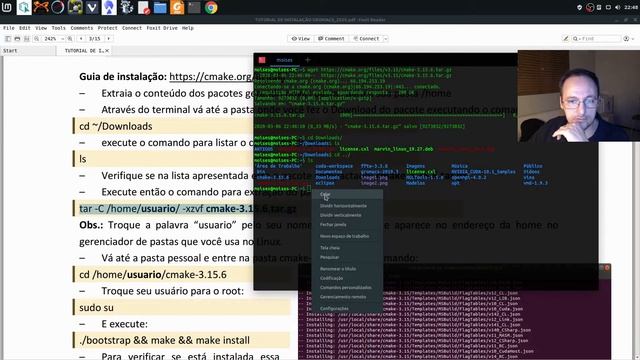Click the Connect toolbar button
The image size is (640, 360).
tap(366, 39)
